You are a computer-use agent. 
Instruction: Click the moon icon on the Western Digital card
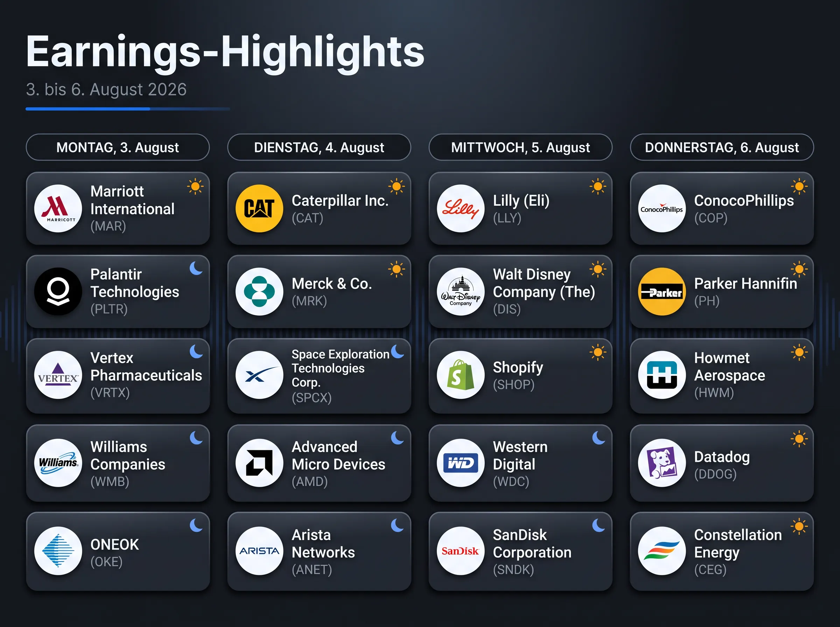point(598,438)
